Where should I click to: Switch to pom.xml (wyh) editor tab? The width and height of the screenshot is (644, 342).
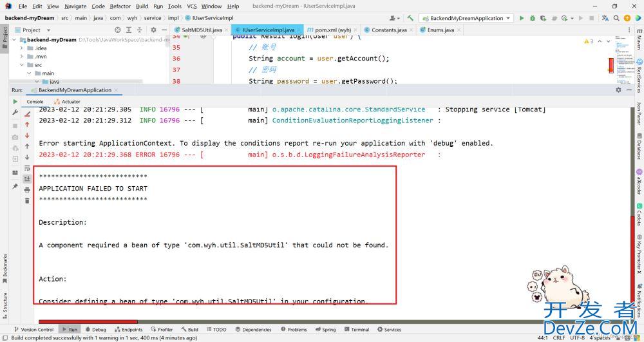pos(333,30)
